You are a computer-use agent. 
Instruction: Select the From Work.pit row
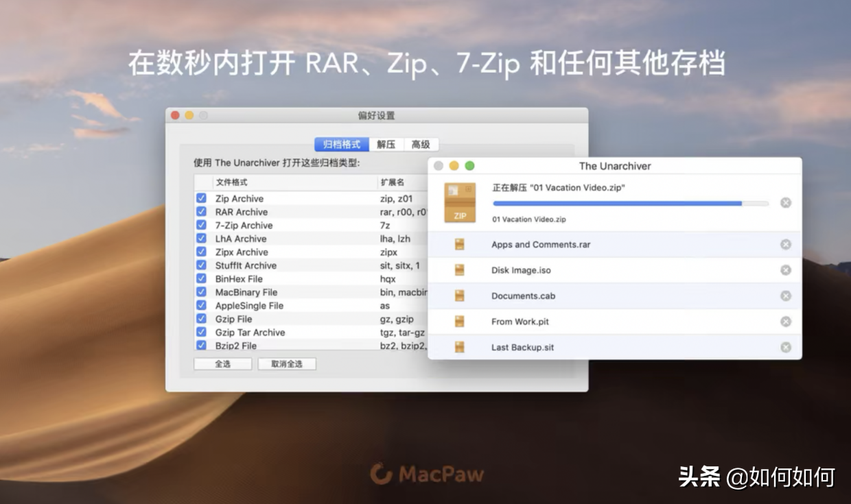(615, 322)
